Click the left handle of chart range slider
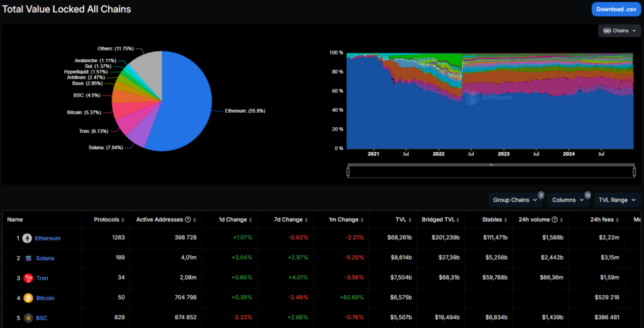 click(348, 171)
